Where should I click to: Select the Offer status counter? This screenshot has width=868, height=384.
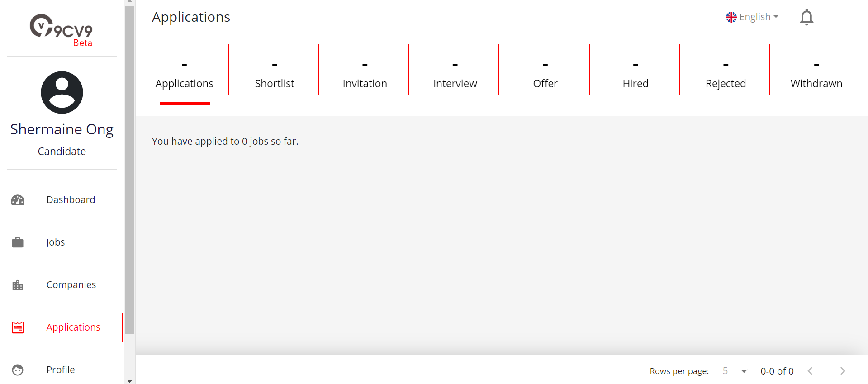[545, 83]
